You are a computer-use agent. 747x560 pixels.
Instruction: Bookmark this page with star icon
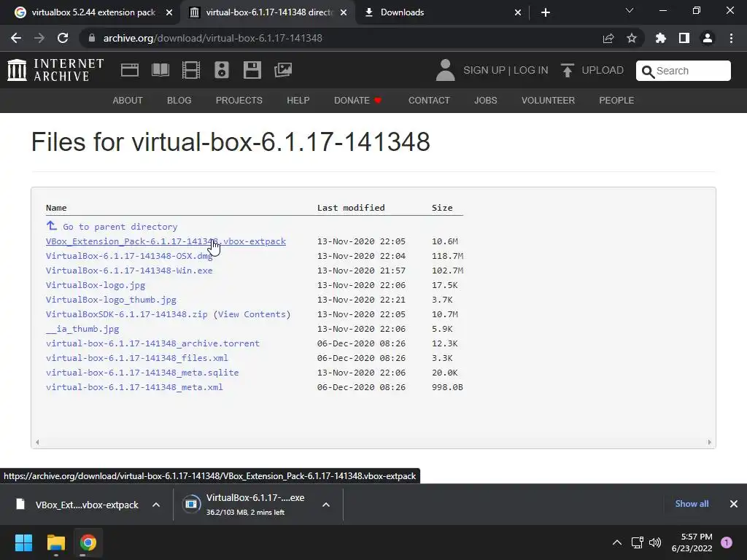tap(632, 38)
